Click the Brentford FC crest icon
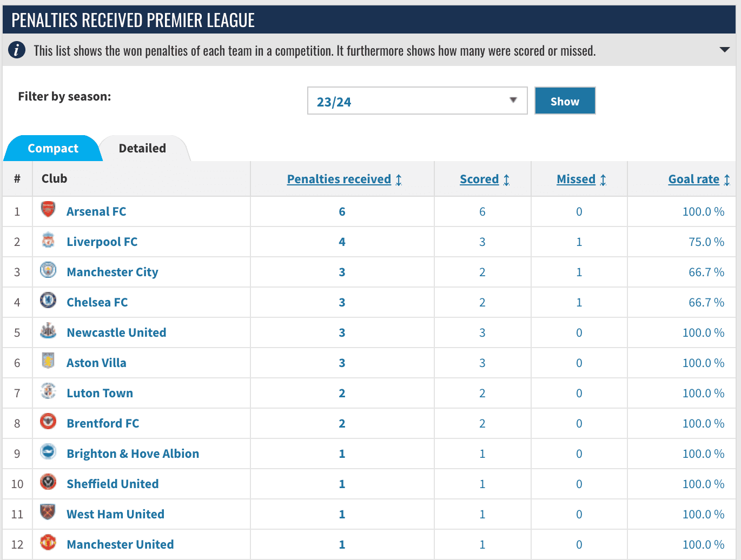Image resolution: width=741 pixels, height=560 pixels. (48, 421)
